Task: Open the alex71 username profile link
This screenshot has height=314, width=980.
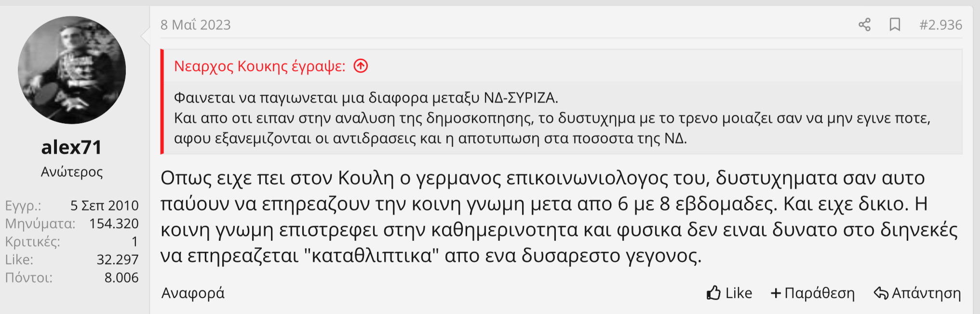Action: tap(72, 147)
